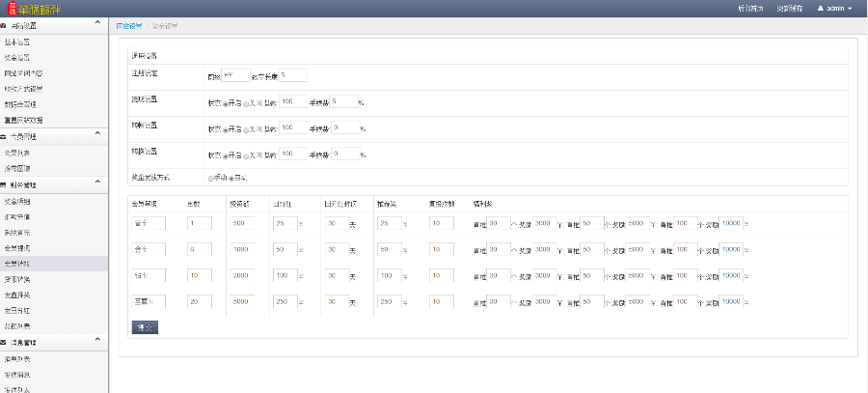This screenshot has height=393, width=868.
Task: Open 发送消息 in the sidebar
Action: tap(16, 374)
